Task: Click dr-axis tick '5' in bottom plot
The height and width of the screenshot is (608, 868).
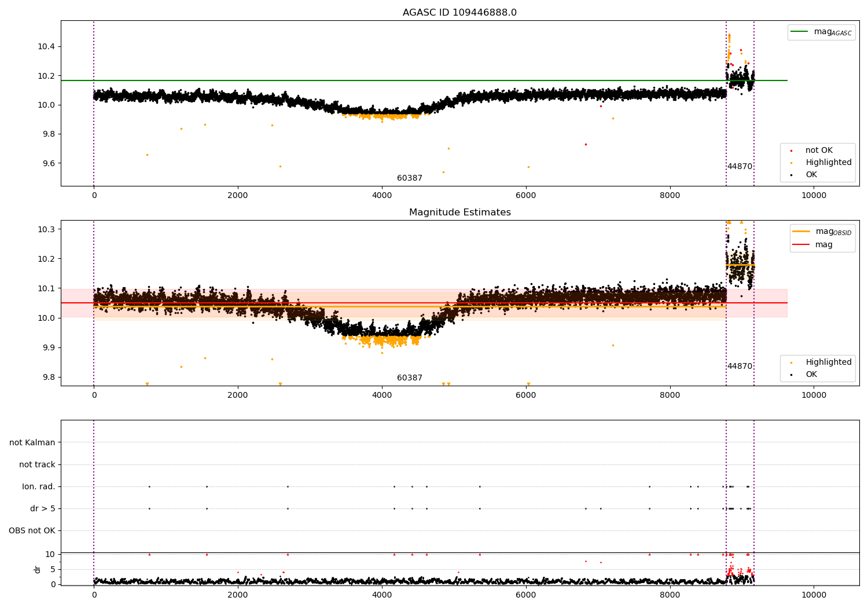Action: [53, 569]
